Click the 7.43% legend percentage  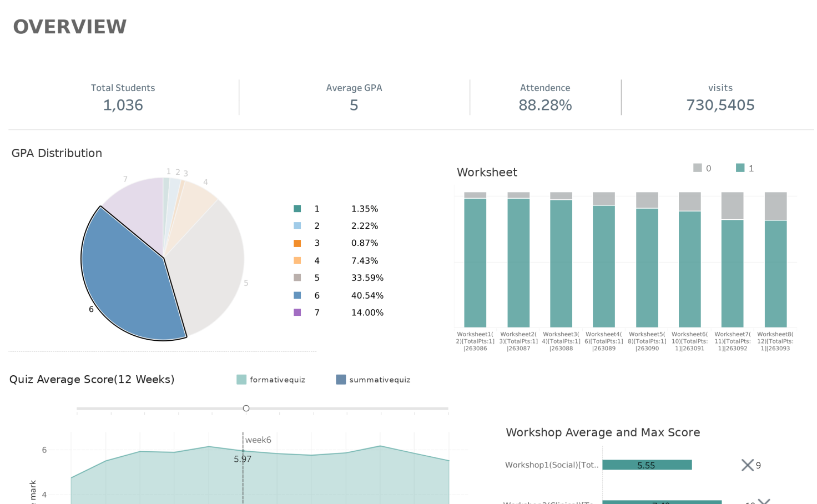pos(365,260)
